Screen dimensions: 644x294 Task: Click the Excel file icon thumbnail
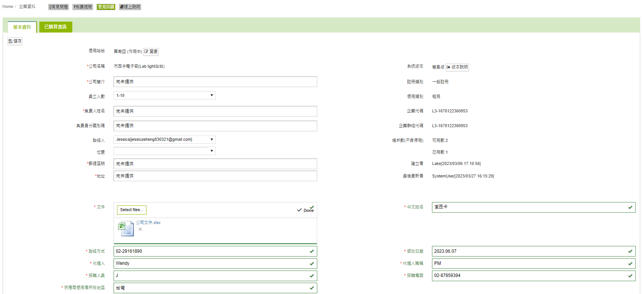[x=126, y=229]
